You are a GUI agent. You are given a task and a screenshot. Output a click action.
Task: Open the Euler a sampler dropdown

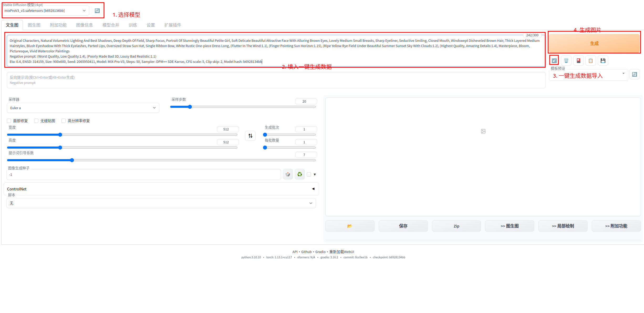tap(83, 108)
